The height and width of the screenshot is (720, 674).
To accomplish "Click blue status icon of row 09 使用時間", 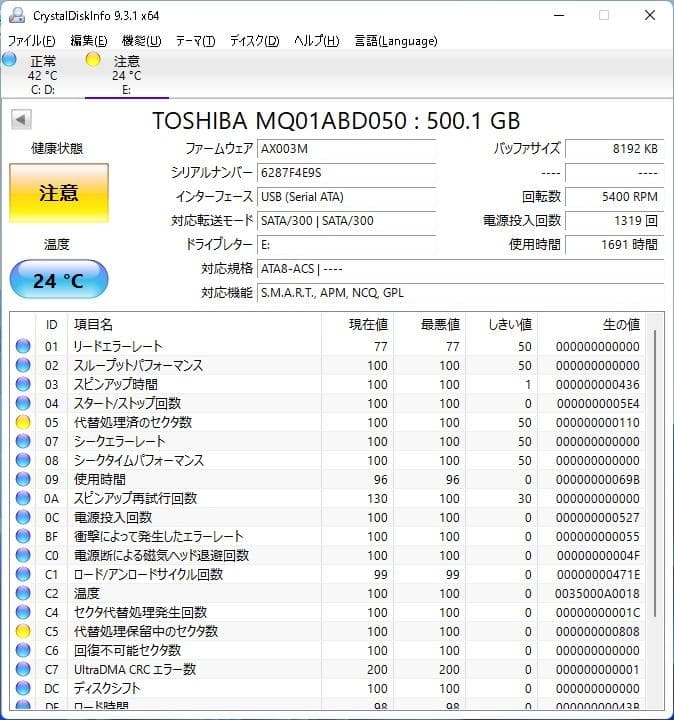I will (23, 479).
